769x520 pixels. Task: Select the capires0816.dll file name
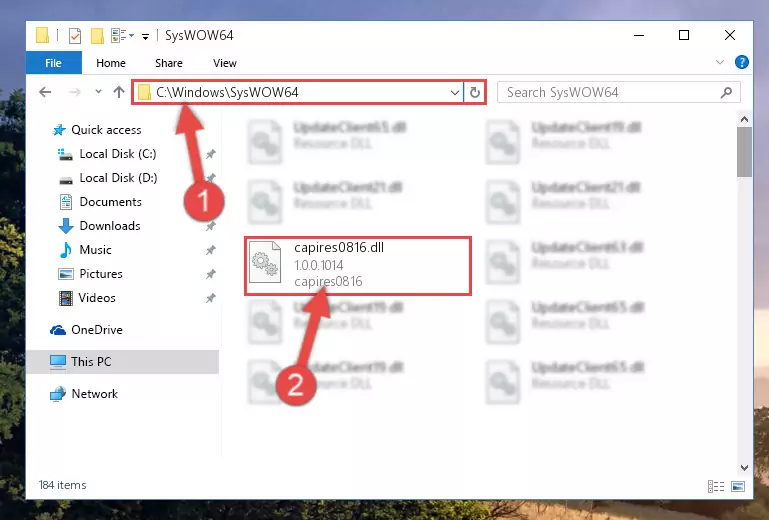point(339,248)
